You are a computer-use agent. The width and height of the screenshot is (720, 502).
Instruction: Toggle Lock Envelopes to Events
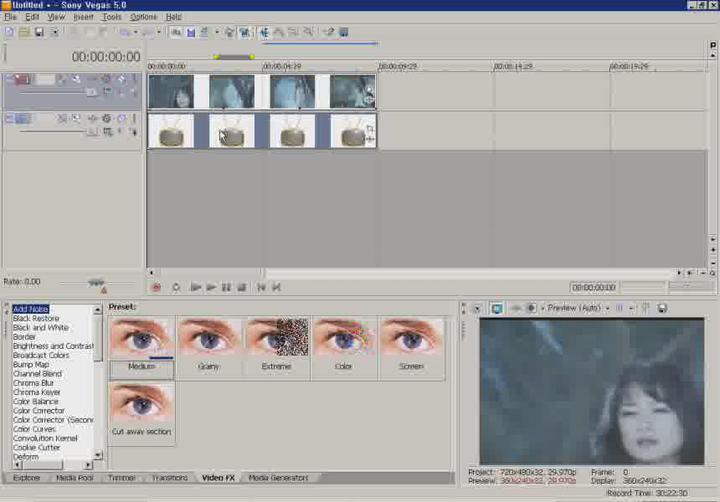tap(230, 32)
